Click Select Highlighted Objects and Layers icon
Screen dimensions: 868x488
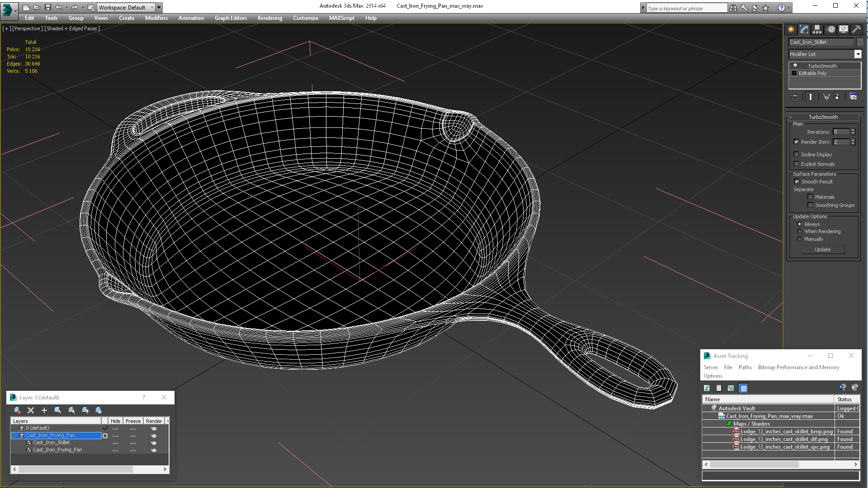click(58, 410)
